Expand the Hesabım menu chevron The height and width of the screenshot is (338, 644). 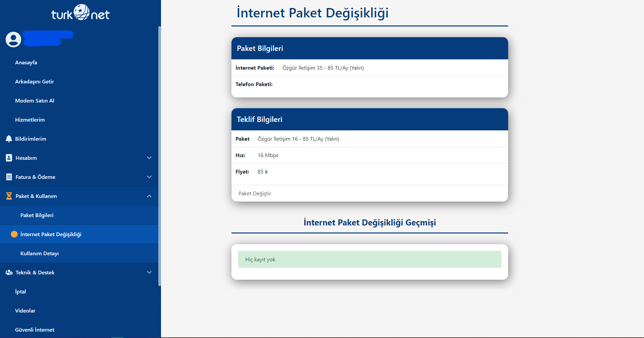tap(149, 158)
